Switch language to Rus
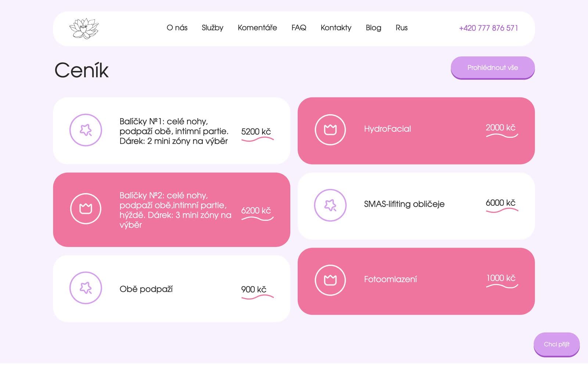This screenshot has height=368, width=588. click(401, 28)
